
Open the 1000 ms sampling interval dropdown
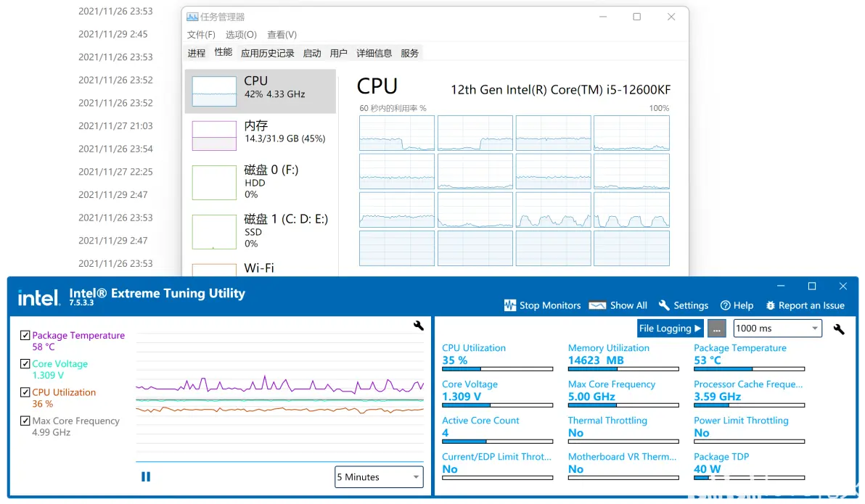777,329
